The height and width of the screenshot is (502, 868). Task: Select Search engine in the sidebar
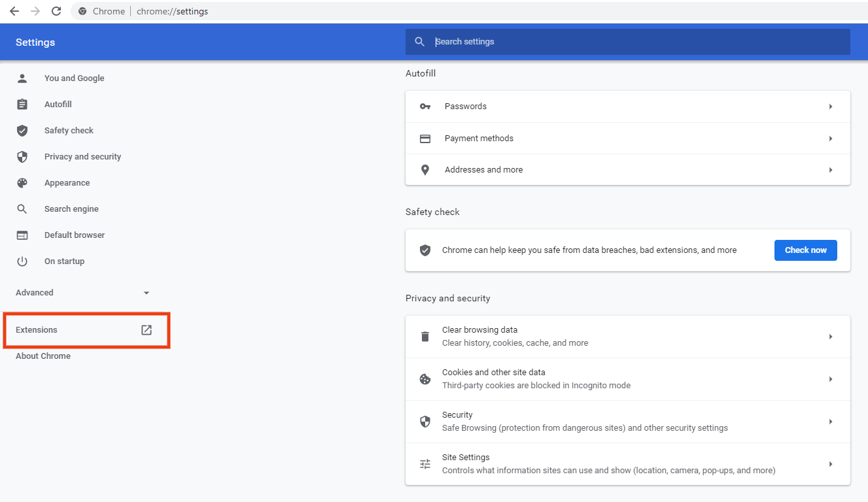71,209
